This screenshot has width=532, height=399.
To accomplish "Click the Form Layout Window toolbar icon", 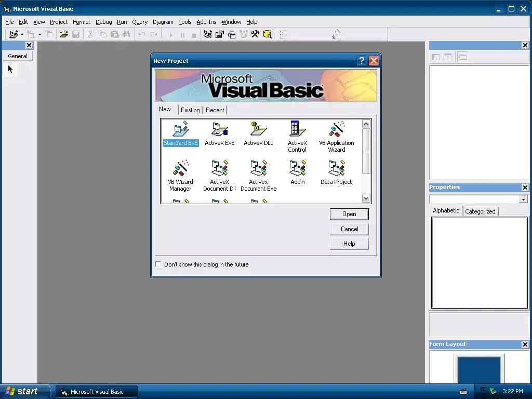I will 232,34.
